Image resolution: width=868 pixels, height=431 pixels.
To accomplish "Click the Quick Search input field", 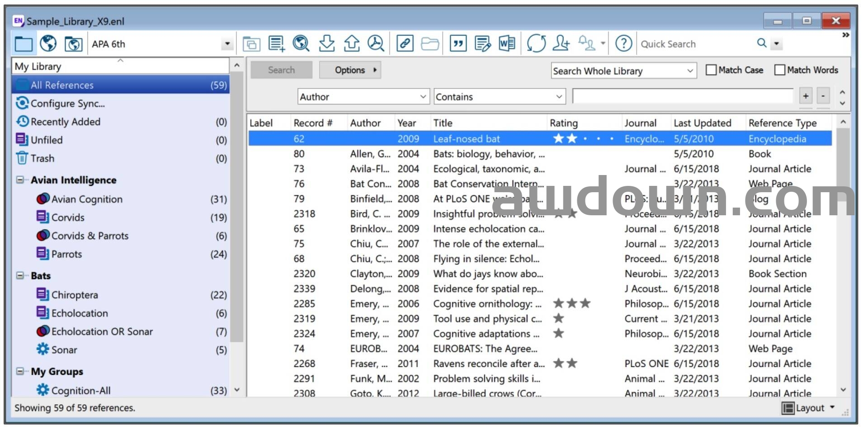I will point(695,44).
